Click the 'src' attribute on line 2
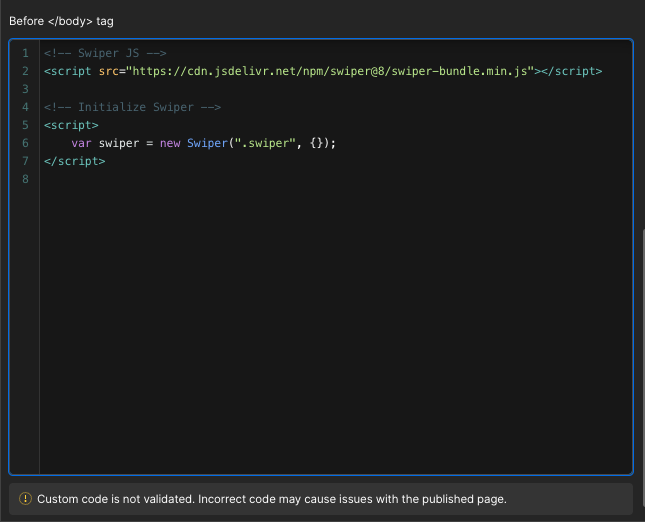The height and width of the screenshot is (522, 645). [x=109, y=71]
